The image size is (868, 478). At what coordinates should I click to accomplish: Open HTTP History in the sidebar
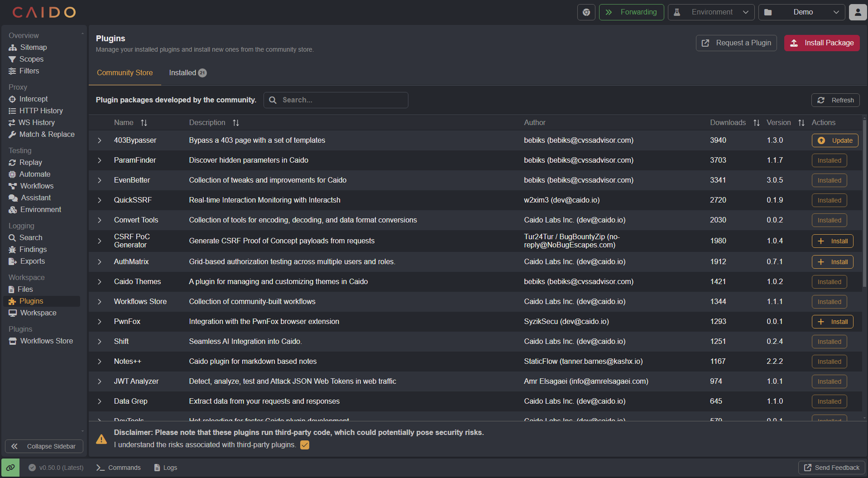tap(41, 111)
